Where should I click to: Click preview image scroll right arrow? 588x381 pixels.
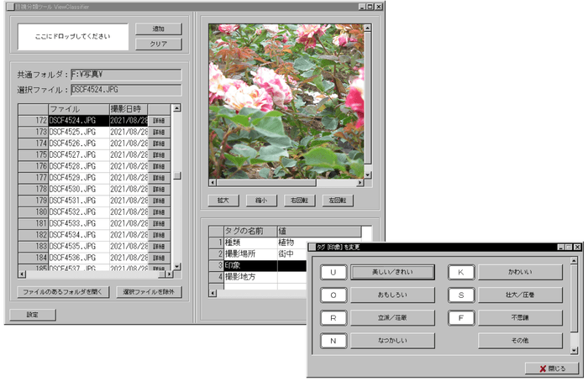point(360,183)
